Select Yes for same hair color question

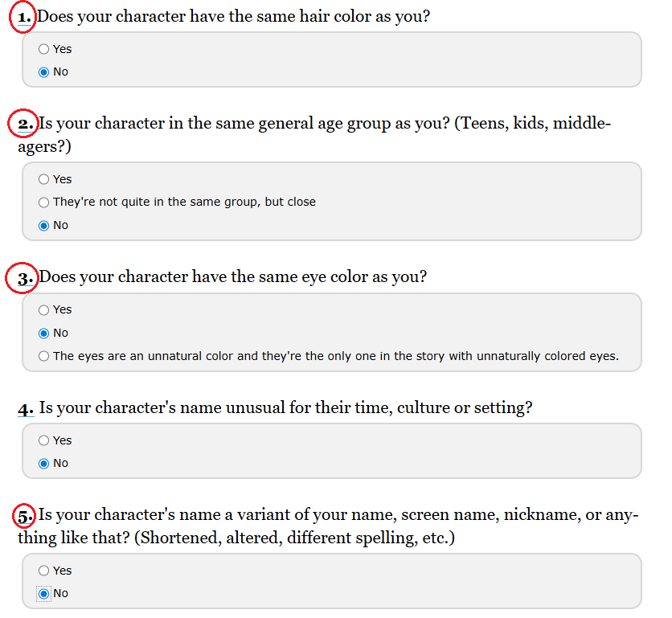43,49
